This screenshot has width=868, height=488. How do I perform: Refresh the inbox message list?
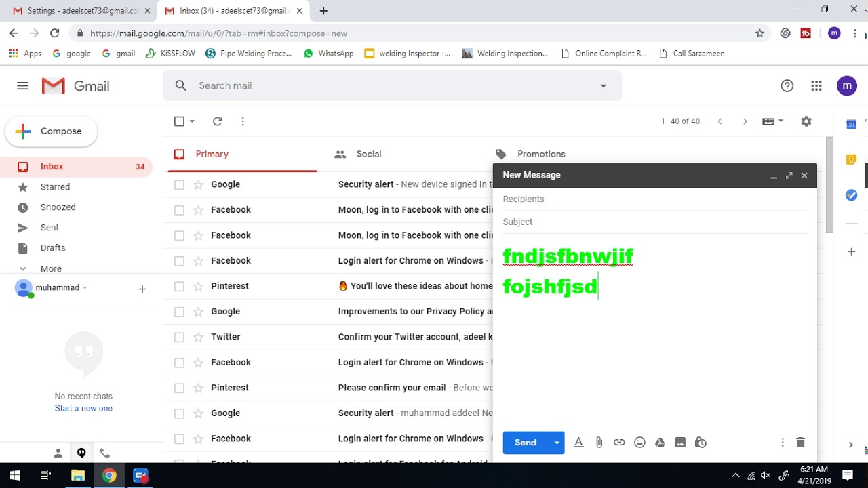pos(217,121)
